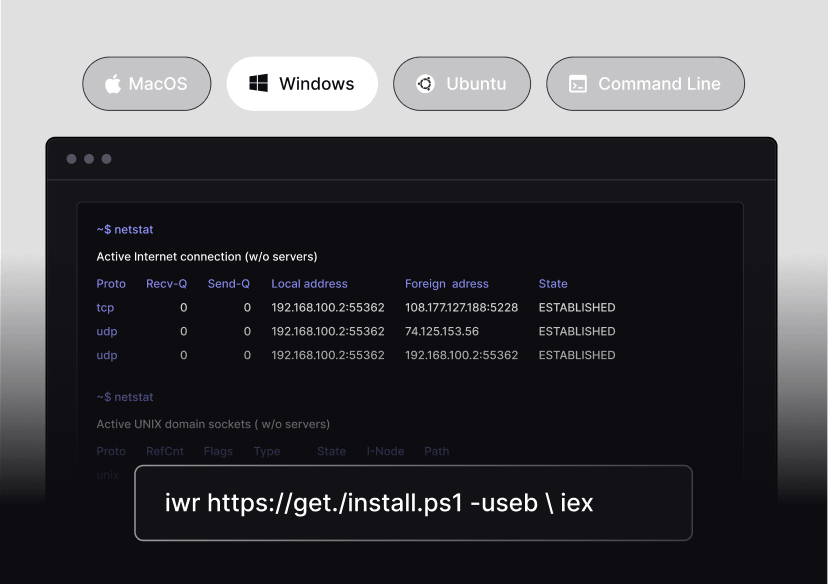This screenshot has width=834, height=585.
Task: Click the 'RefCnt' column header
Action: click(x=165, y=451)
